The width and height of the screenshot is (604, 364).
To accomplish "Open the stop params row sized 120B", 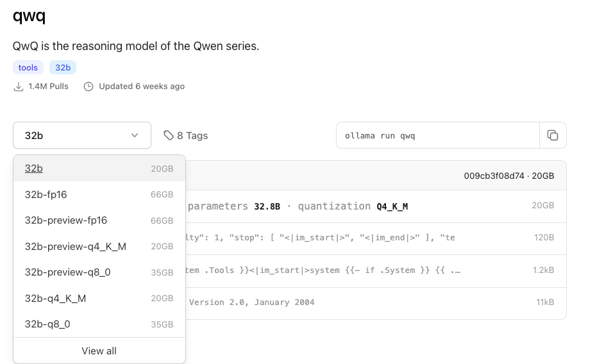I will [376, 238].
